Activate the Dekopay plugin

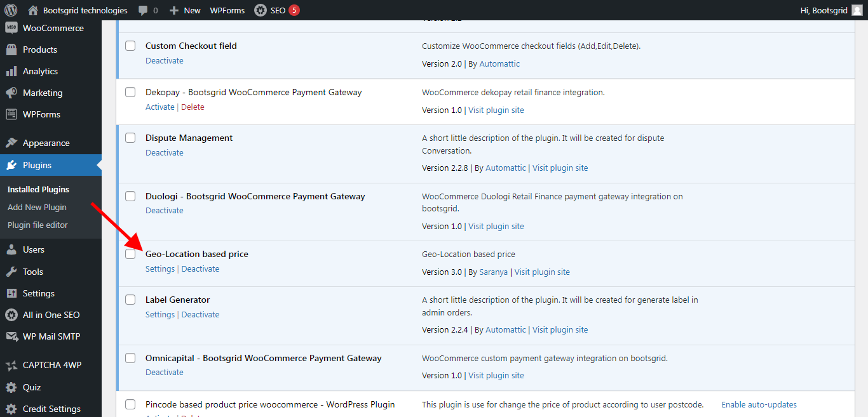tap(160, 107)
